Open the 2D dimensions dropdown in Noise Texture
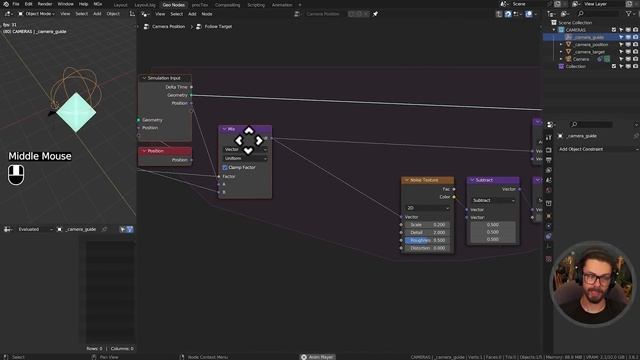Image resolution: width=640 pixels, height=360 pixels. (427, 208)
